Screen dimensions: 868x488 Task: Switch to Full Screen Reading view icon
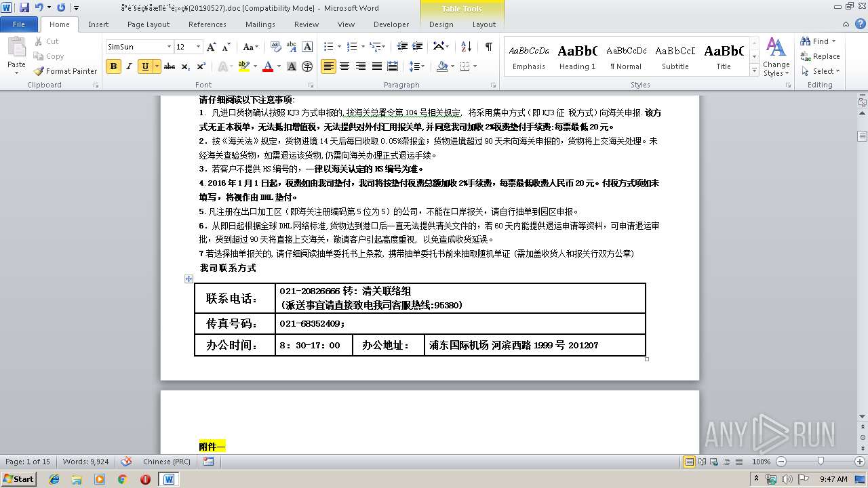coord(702,462)
